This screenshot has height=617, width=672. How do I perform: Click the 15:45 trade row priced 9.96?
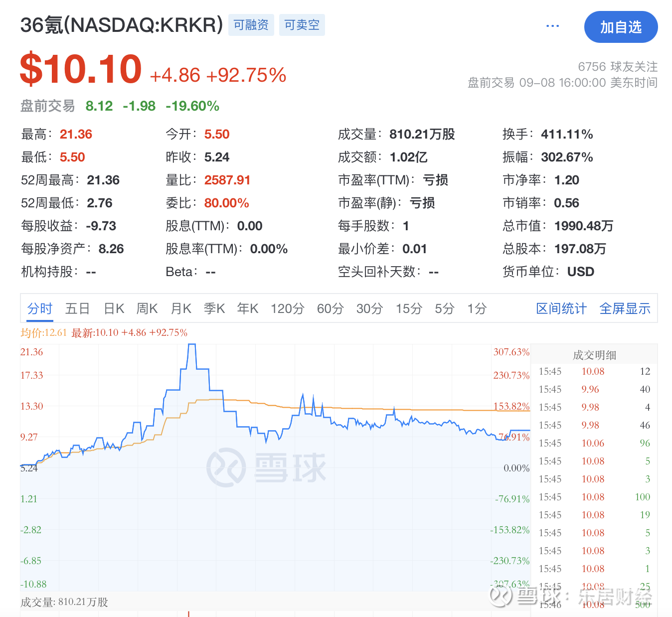(594, 389)
